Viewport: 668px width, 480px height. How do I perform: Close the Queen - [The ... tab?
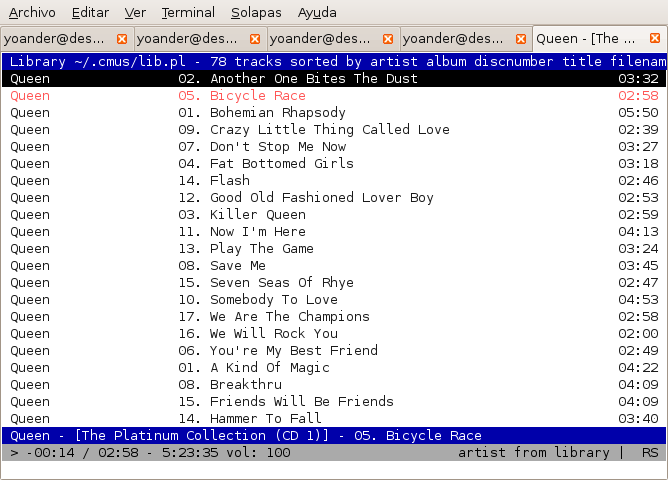pos(655,38)
